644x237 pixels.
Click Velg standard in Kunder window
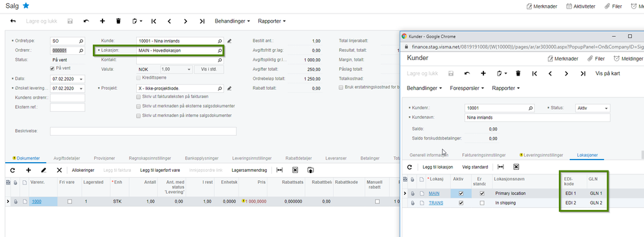[x=475, y=167]
